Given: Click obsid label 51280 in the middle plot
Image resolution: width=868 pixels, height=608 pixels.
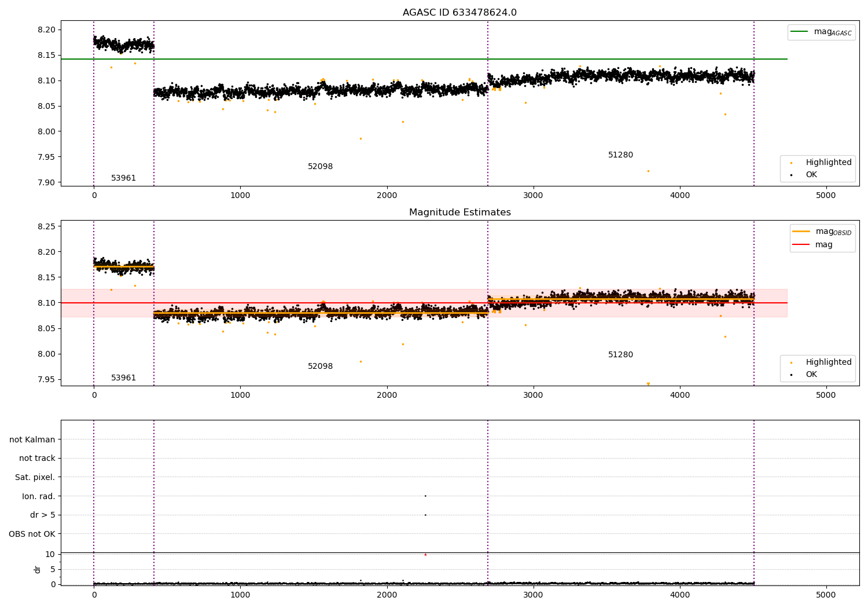Looking at the screenshot, I should tap(620, 355).
